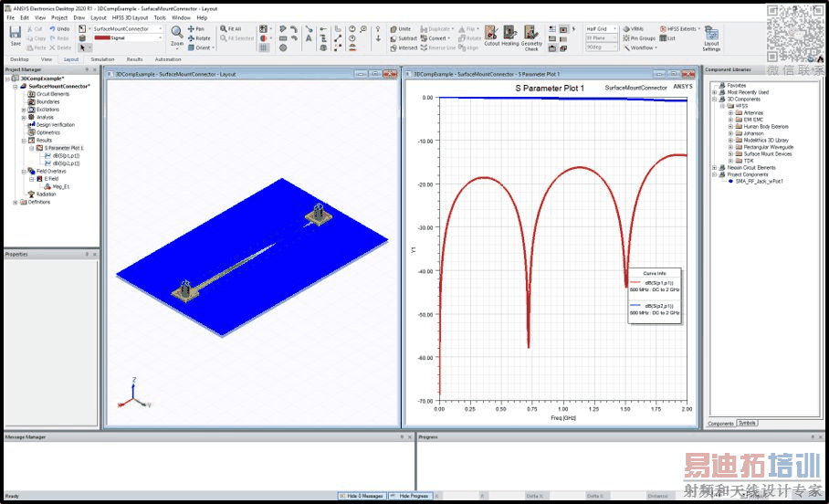This screenshot has width=829, height=504.
Task: Switch to the Simulation ribbon tab
Action: (102, 59)
